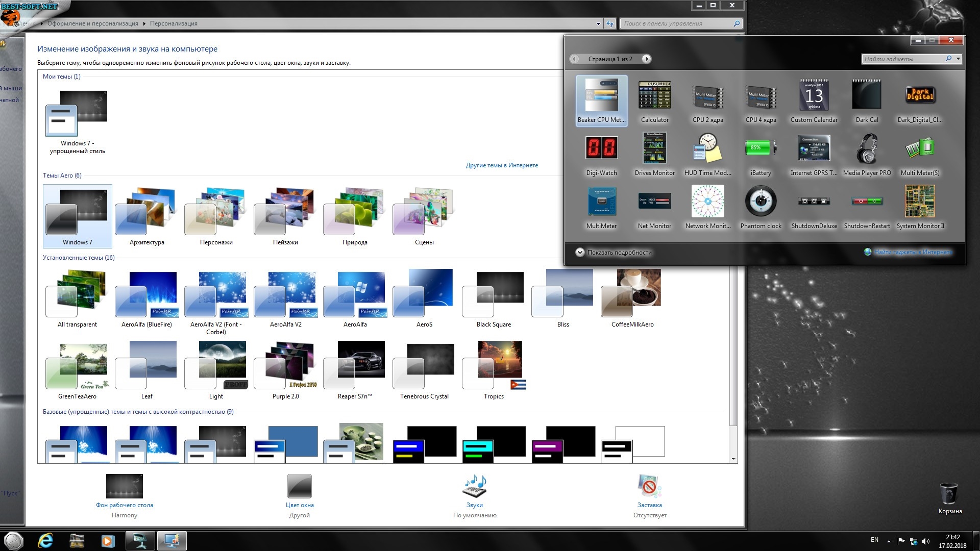Image resolution: width=980 pixels, height=551 pixels.
Task: Apply the CoffeeMilkAero theme thumbnail
Action: click(x=632, y=293)
